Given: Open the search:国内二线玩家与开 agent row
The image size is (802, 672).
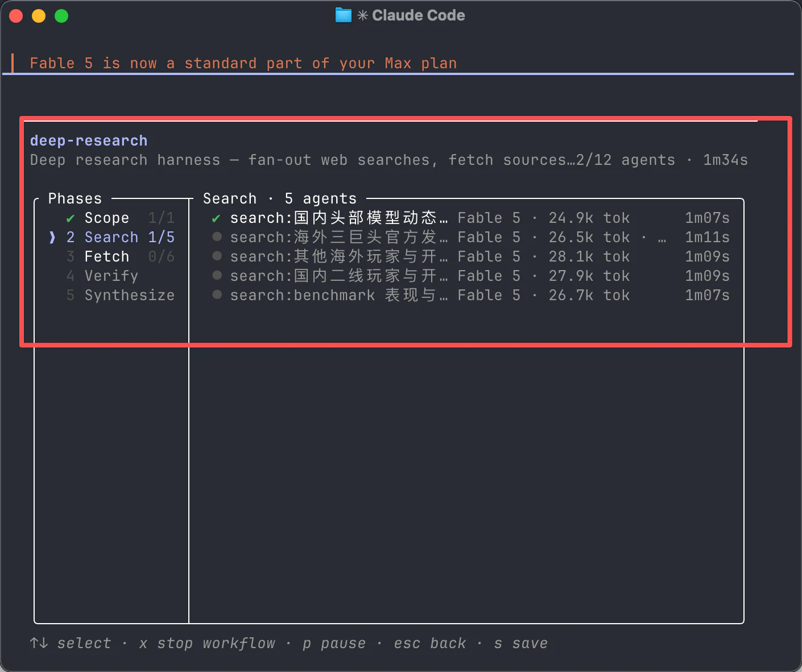Looking at the screenshot, I should point(470,276).
